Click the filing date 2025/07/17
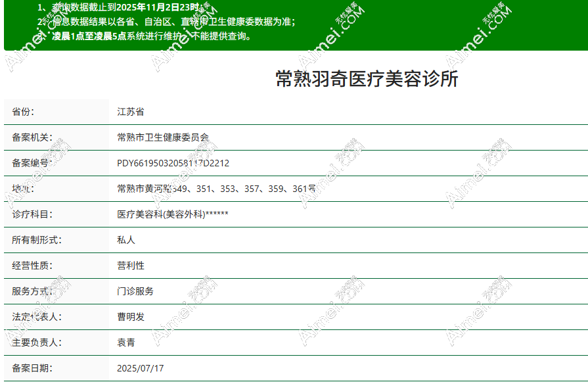Image resolution: width=588 pixels, height=382 pixels. click(141, 367)
